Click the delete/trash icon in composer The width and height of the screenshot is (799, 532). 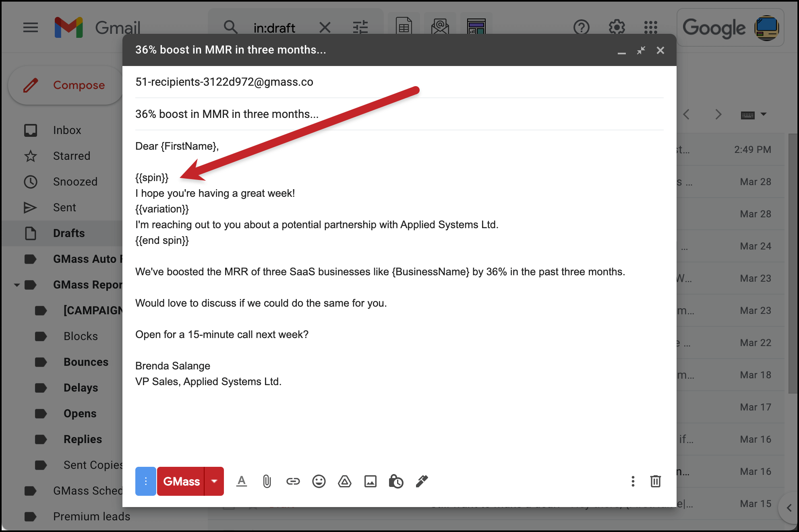(656, 482)
